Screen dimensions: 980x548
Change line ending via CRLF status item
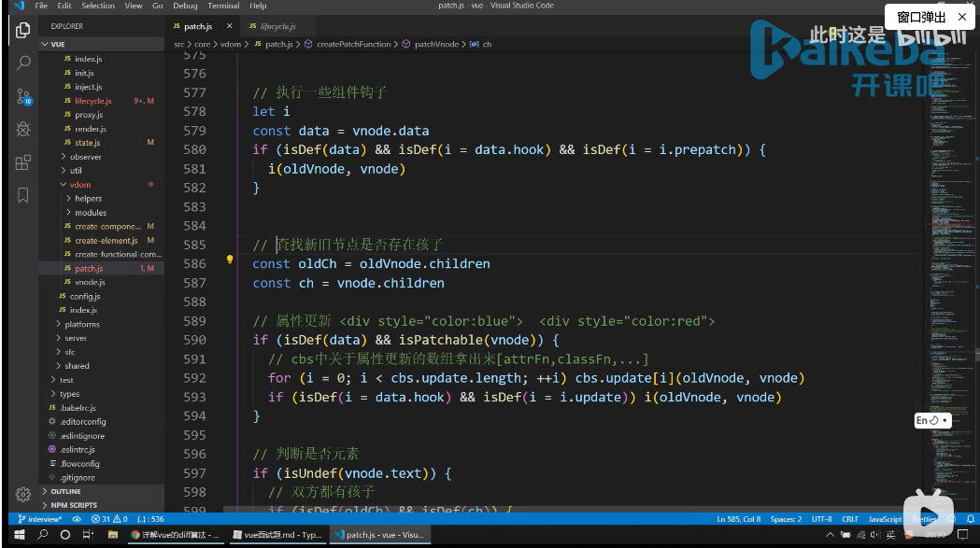[850, 519]
